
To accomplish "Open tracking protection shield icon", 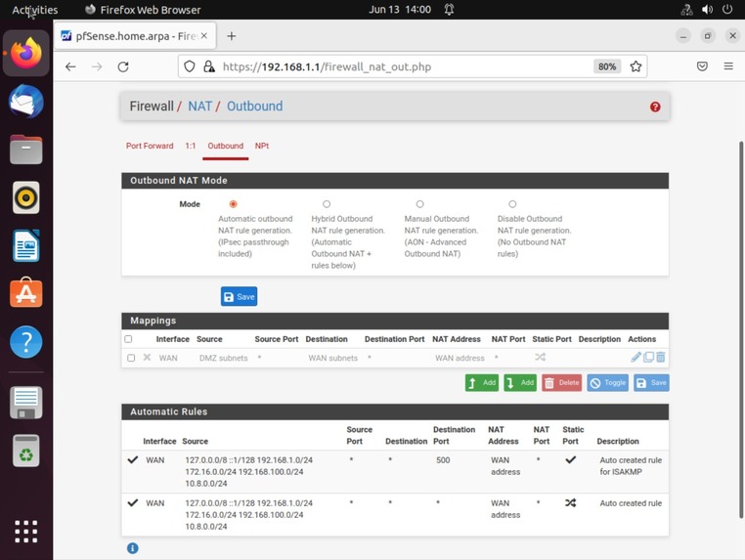I will click(x=189, y=66).
